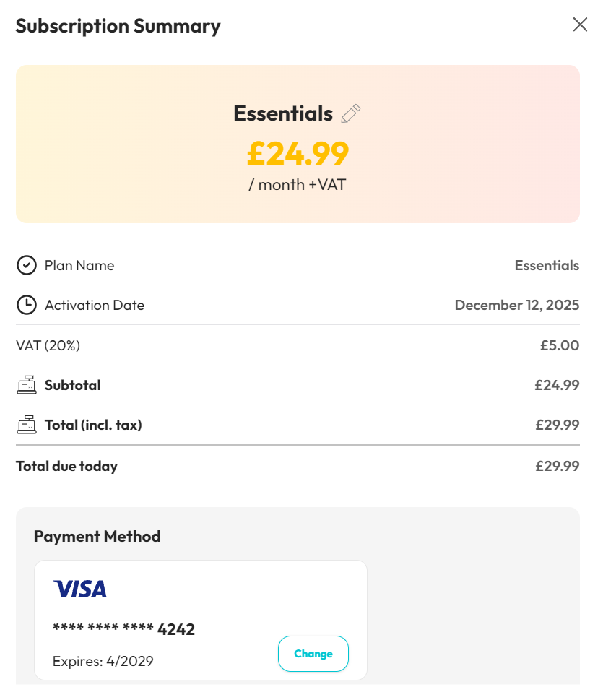Click the cash register icon beside Subtotal
The height and width of the screenshot is (700, 603).
tap(26, 386)
